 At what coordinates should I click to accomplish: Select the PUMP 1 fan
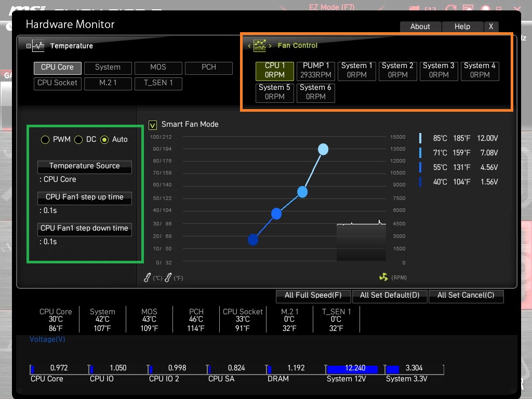tap(315, 71)
